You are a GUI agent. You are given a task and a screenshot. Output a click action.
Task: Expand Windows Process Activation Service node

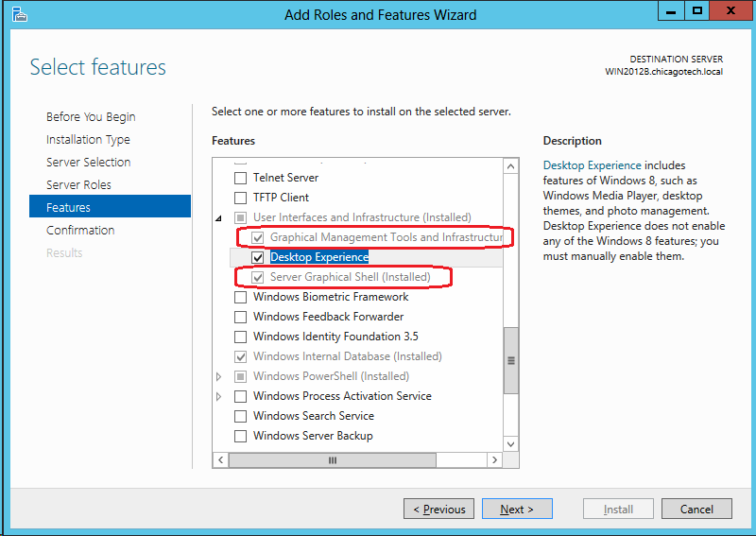pyautogui.click(x=220, y=396)
